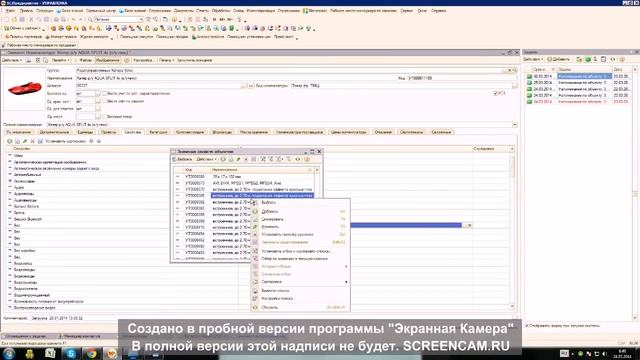Choose Вывести список from the context menu
Screen dimensions: 640x360
(x=300, y=291)
